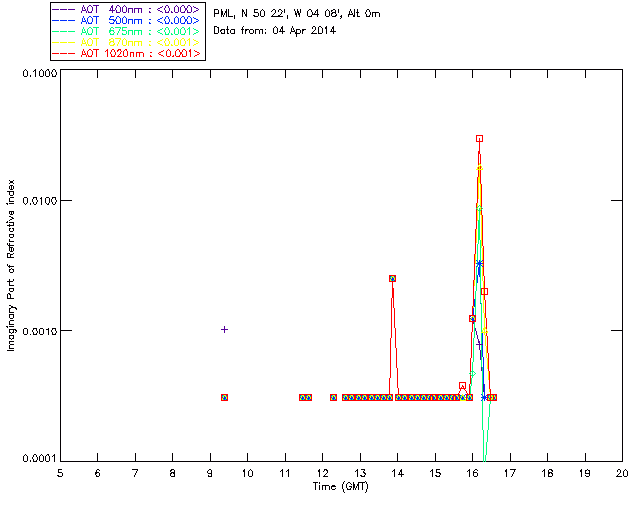Click the AOT 675nm legend entry
The height and width of the screenshot is (512, 640).
pyautogui.click(x=127, y=31)
